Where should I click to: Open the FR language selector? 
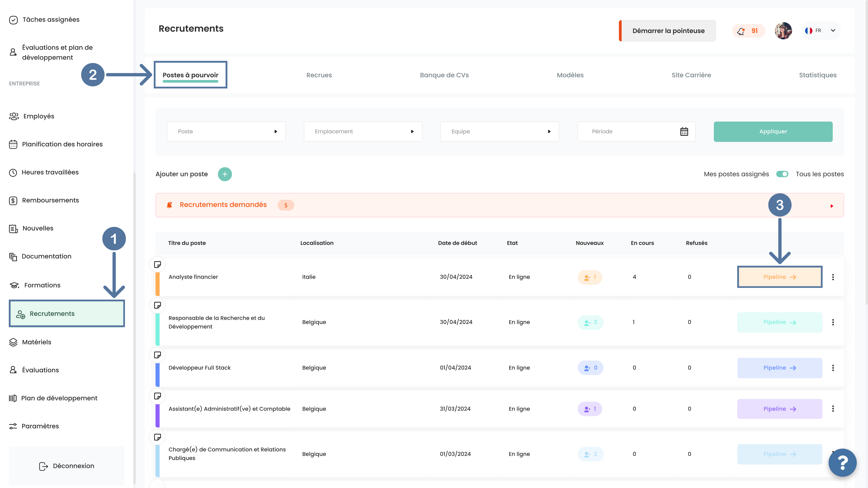[x=821, y=31]
